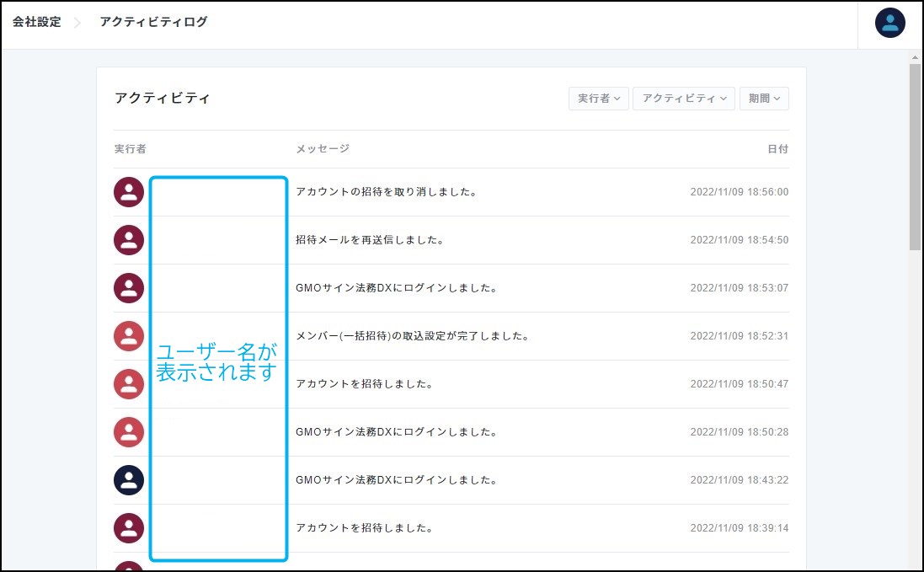Click avatar in the 18:39:14 invite row
Image resolution: width=924 pixels, height=572 pixels.
pos(129,528)
